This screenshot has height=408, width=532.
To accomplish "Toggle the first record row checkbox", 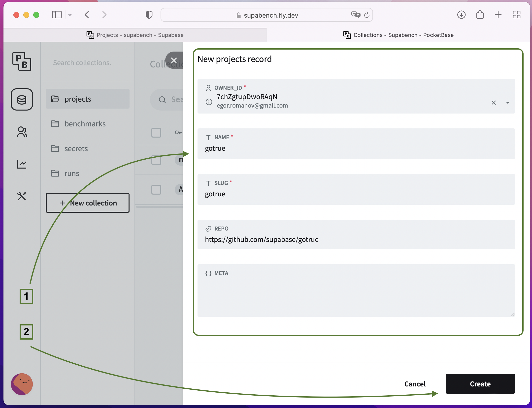I will coord(156,160).
